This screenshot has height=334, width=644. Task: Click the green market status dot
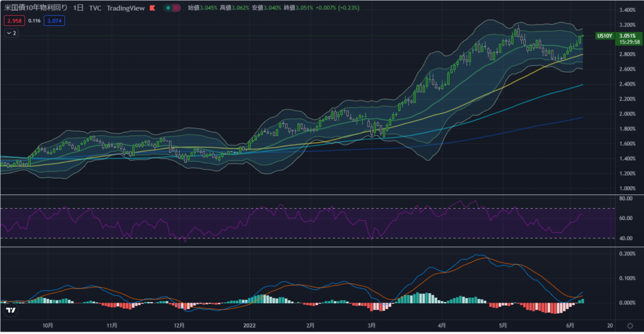click(169, 8)
